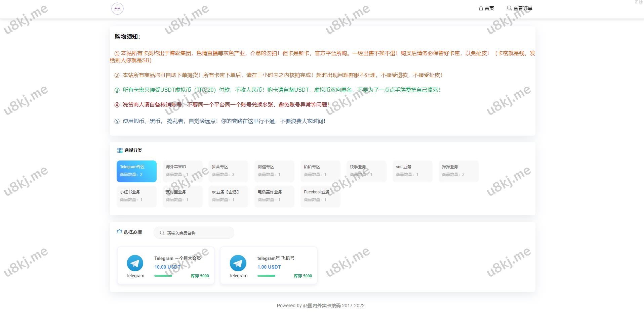
Task: Open the 抖音专区 category
Action: pyautogui.click(x=228, y=171)
